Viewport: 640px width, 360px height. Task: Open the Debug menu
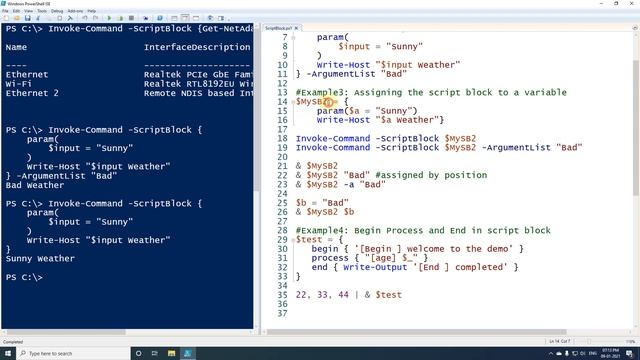coord(57,11)
